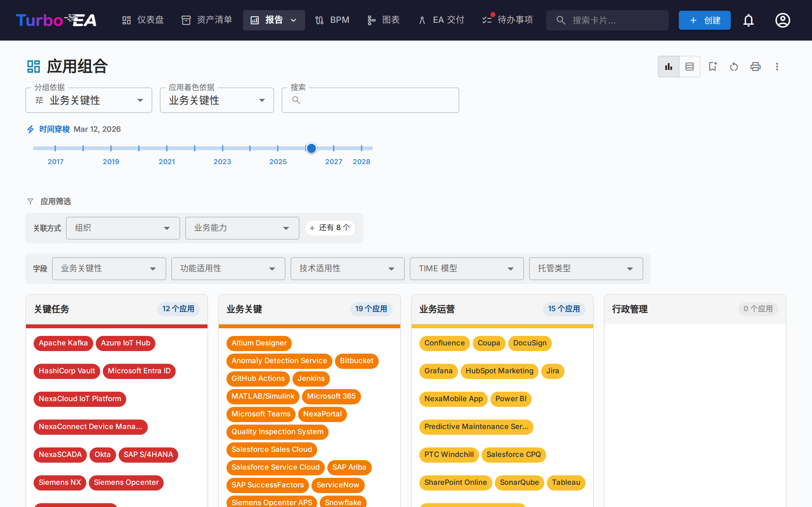Click the 应用筛选 filter funnel icon
The width and height of the screenshot is (812, 507).
(30, 201)
